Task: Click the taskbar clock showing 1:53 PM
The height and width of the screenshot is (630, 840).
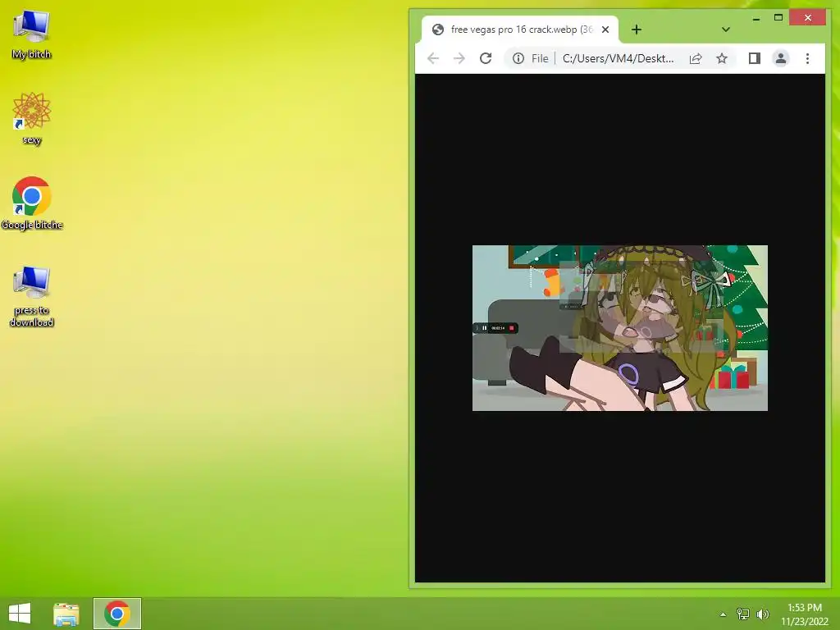Action: coord(804,614)
